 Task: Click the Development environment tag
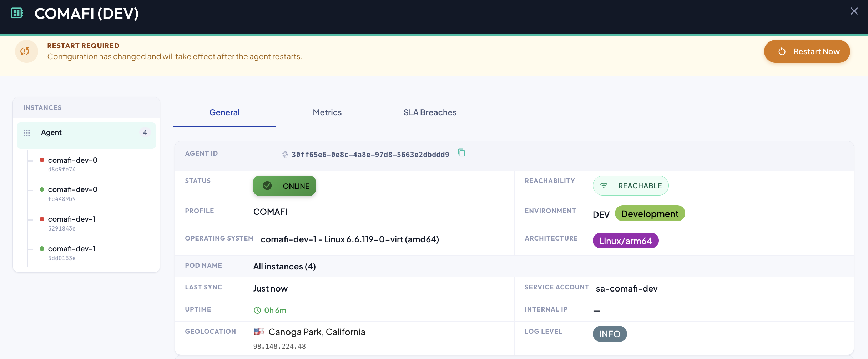pos(650,213)
